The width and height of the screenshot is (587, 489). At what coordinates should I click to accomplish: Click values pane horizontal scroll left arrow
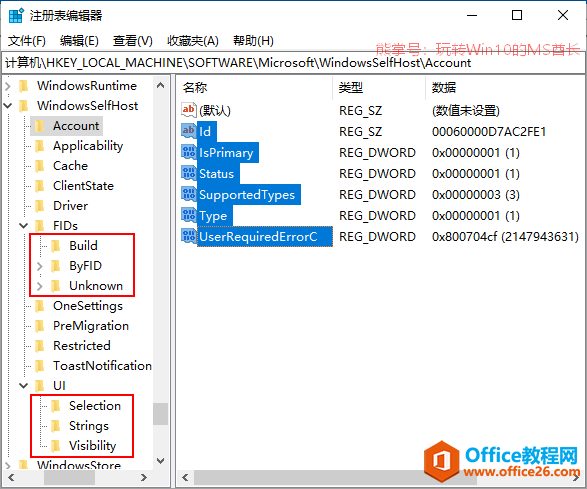coord(185,477)
